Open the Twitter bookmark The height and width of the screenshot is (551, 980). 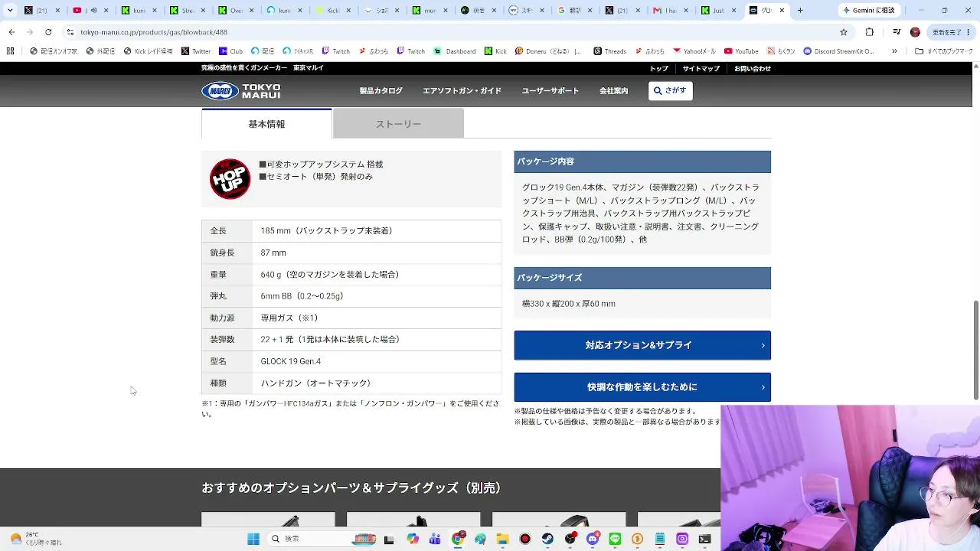[x=196, y=51]
